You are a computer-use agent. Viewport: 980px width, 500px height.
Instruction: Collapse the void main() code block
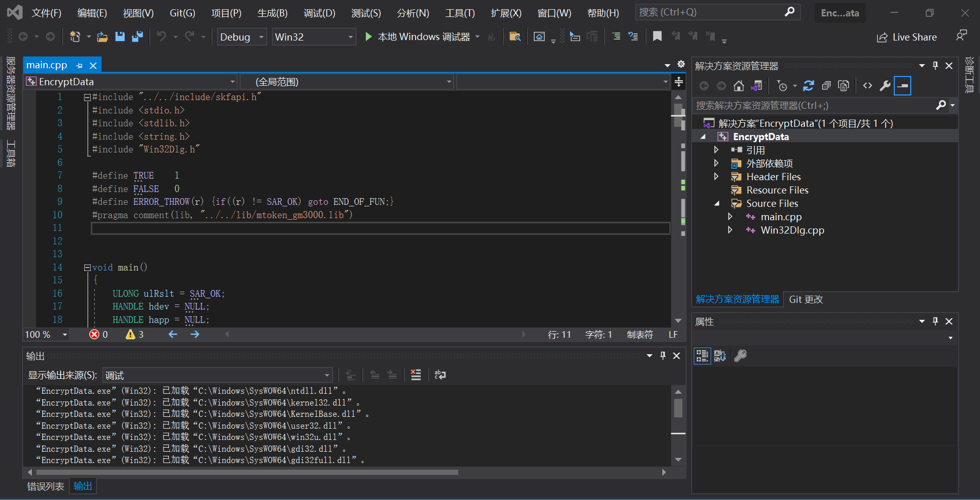click(87, 267)
